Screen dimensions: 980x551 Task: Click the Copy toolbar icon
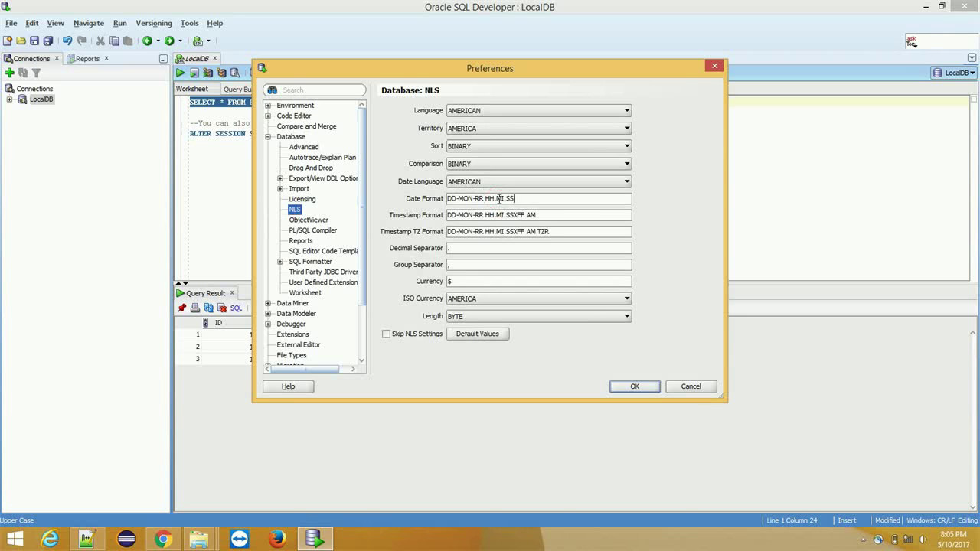click(x=114, y=41)
